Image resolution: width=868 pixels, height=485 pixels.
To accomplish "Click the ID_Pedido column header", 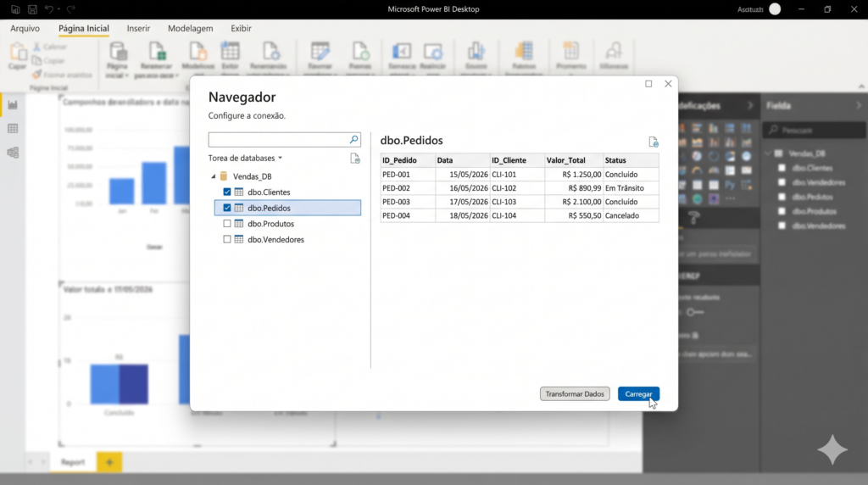I will tap(408, 160).
